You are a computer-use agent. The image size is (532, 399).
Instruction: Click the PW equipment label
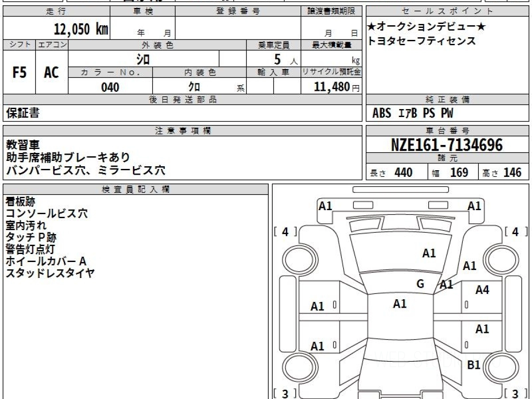tap(447, 113)
